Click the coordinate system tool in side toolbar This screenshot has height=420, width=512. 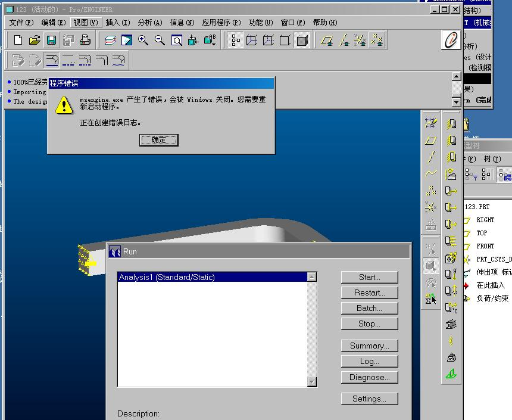click(x=431, y=207)
